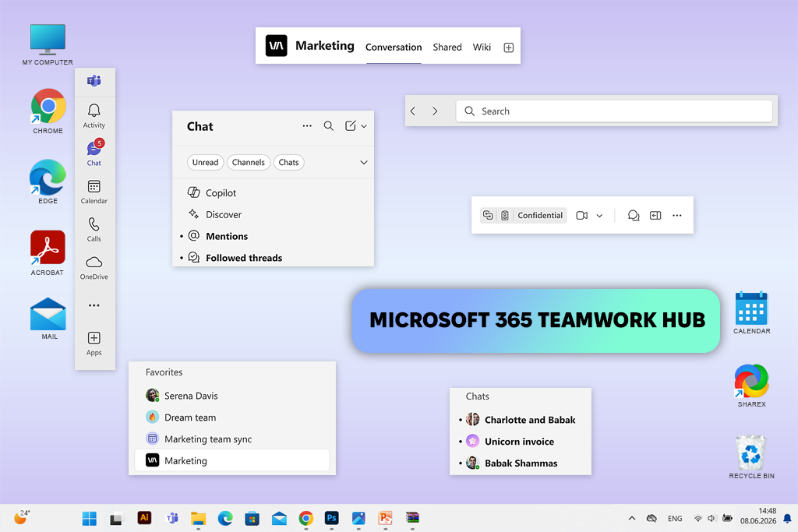Add a new tab with plus icon
798x532 pixels.
point(508,48)
